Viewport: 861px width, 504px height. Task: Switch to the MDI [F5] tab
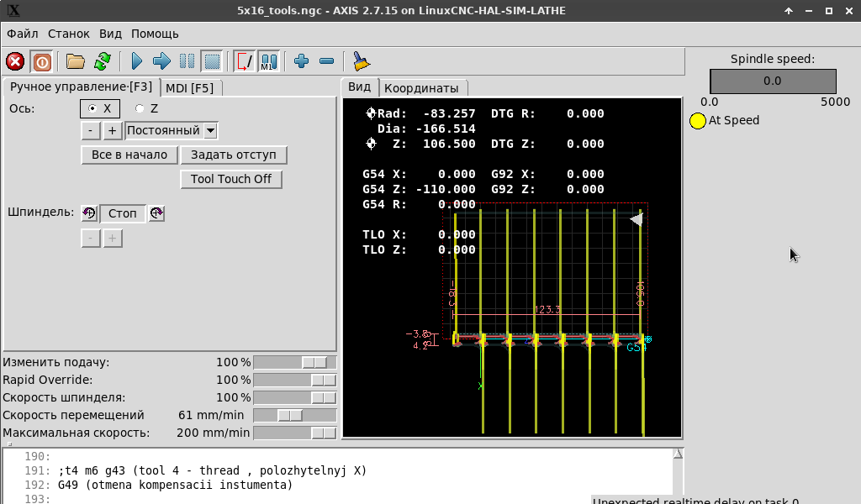pyautogui.click(x=189, y=87)
